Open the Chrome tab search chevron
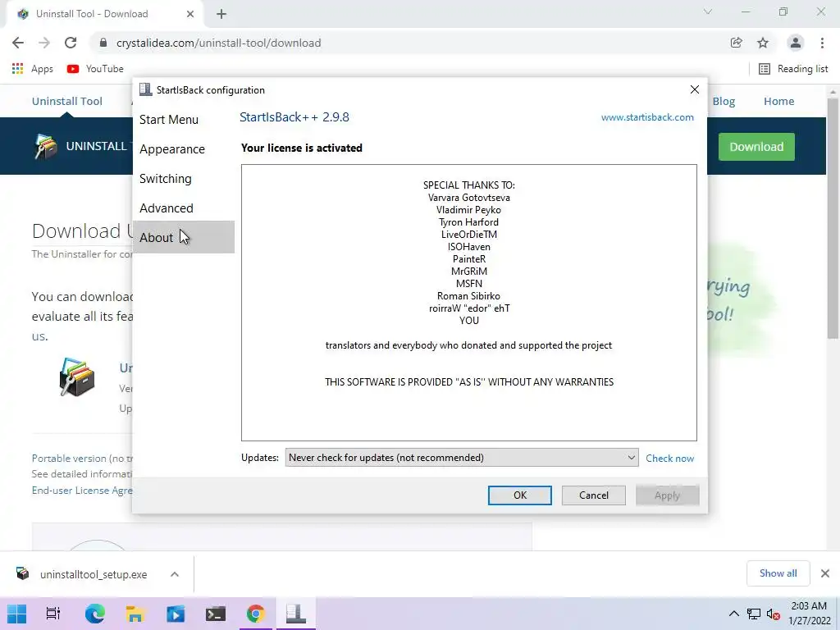The width and height of the screenshot is (840, 630). coord(707,11)
